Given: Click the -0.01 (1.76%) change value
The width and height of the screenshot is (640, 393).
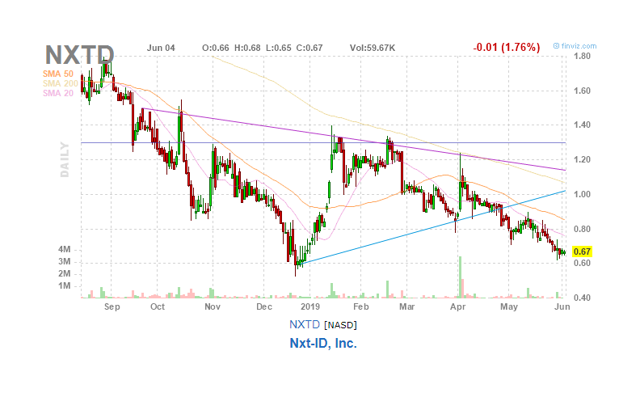Looking at the screenshot, I should click(x=507, y=47).
